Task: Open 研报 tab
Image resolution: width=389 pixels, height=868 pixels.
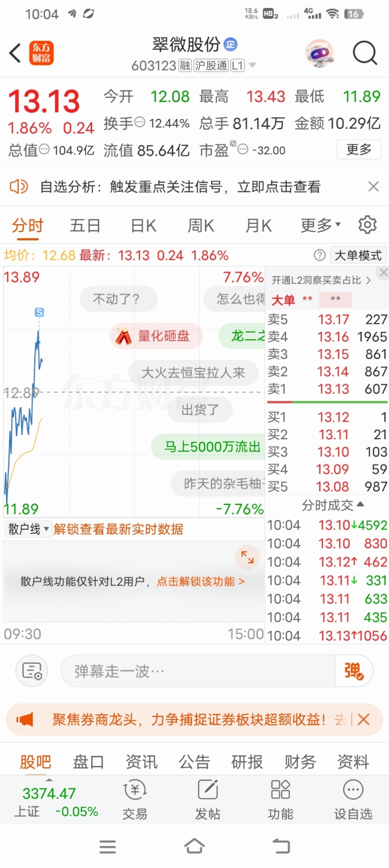Action: 247,762
